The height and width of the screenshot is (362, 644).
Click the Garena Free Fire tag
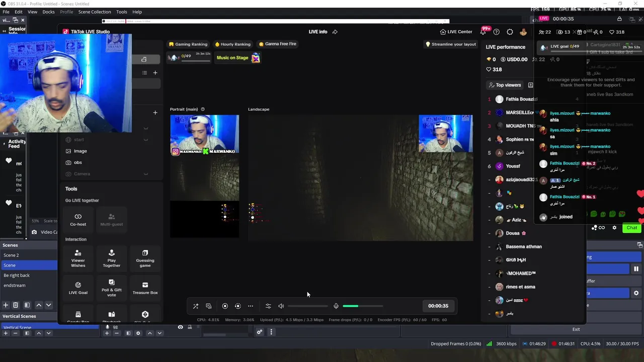[x=277, y=44]
